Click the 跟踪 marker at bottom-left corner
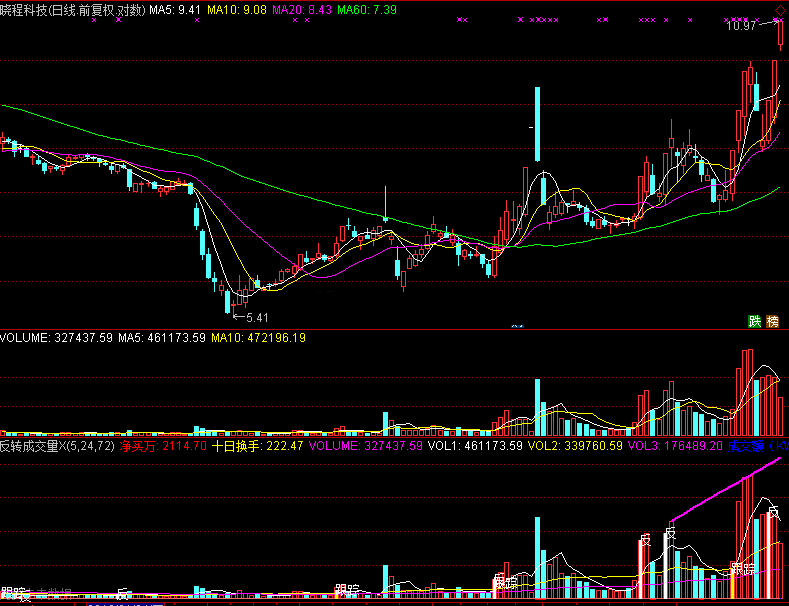The height and width of the screenshot is (606, 789). coord(13,594)
